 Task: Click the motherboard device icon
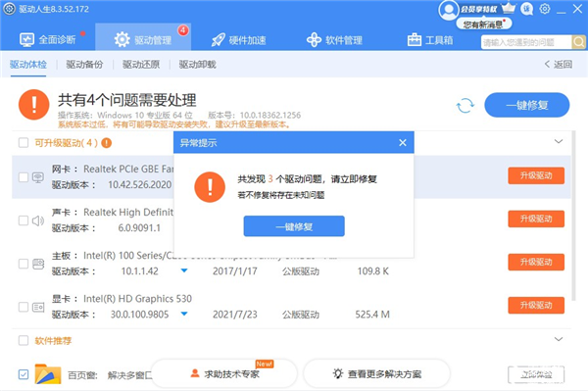pos(38,264)
